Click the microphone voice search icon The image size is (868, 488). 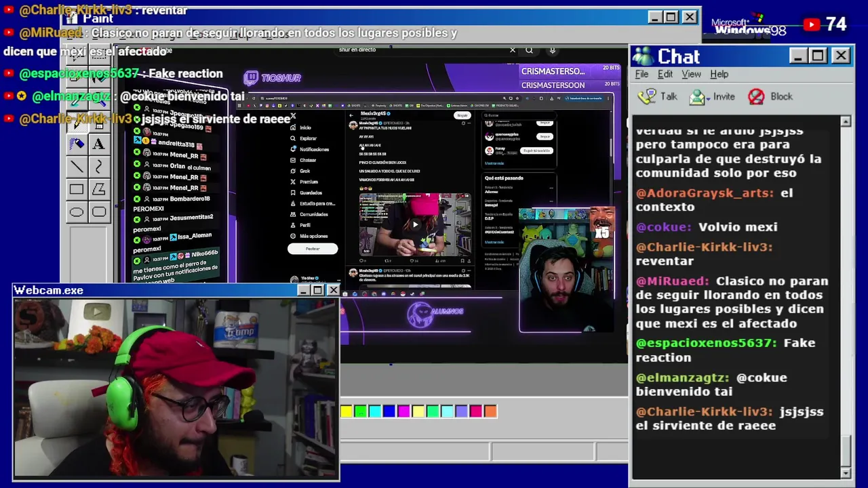tap(553, 49)
